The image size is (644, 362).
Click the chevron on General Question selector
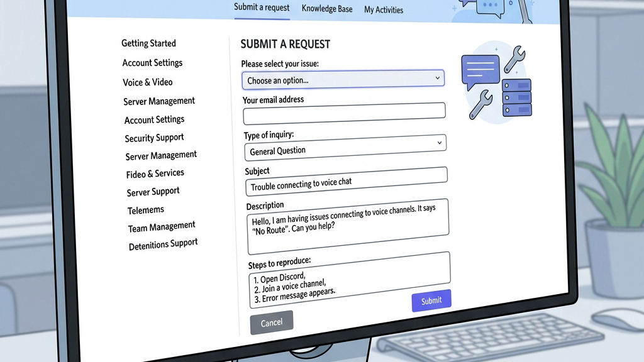pyautogui.click(x=439, y=143)
